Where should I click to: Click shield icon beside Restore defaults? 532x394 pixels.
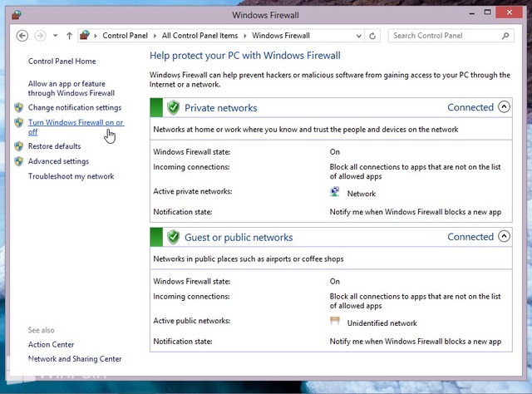[x=19, y=146]
